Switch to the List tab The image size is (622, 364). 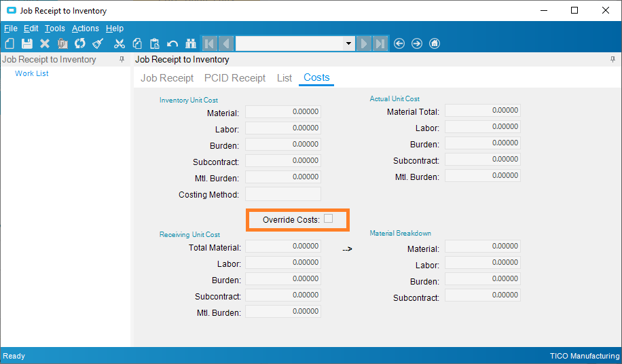[x=285, y=78]
